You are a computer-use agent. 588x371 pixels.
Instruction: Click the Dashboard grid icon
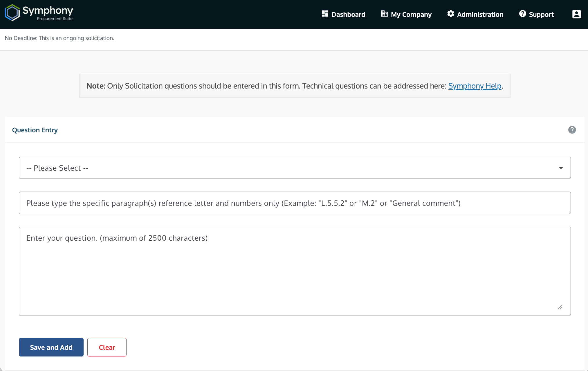[x=325, y=14]
